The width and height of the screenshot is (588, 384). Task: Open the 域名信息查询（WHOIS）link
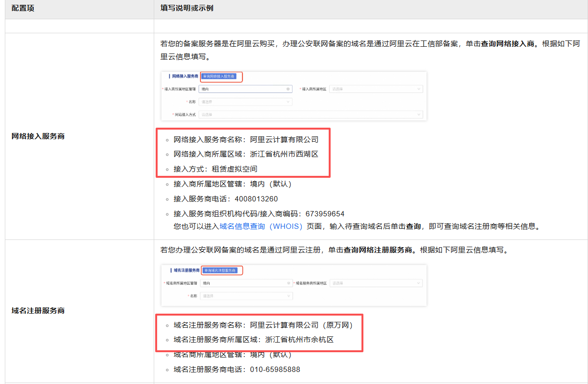point(261,226)
